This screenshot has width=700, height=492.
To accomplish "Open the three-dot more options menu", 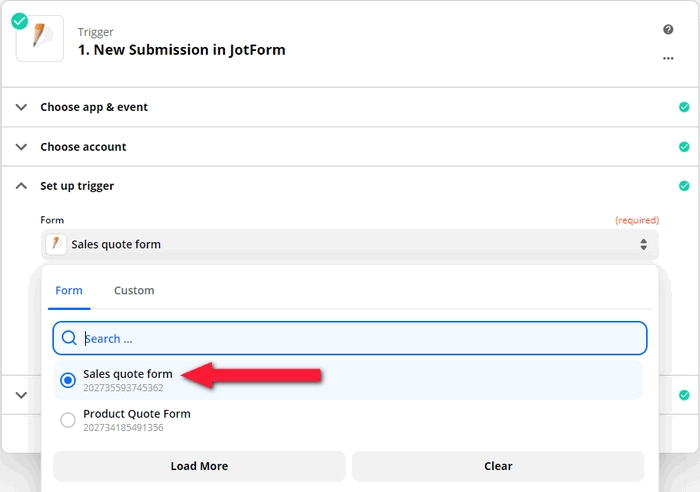I will (x=668, y=58).
